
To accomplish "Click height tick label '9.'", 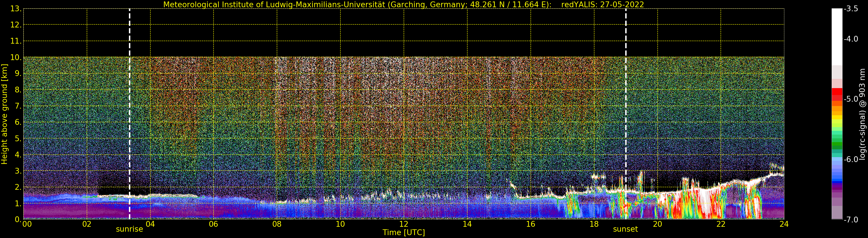I will (x=18, y=74).
